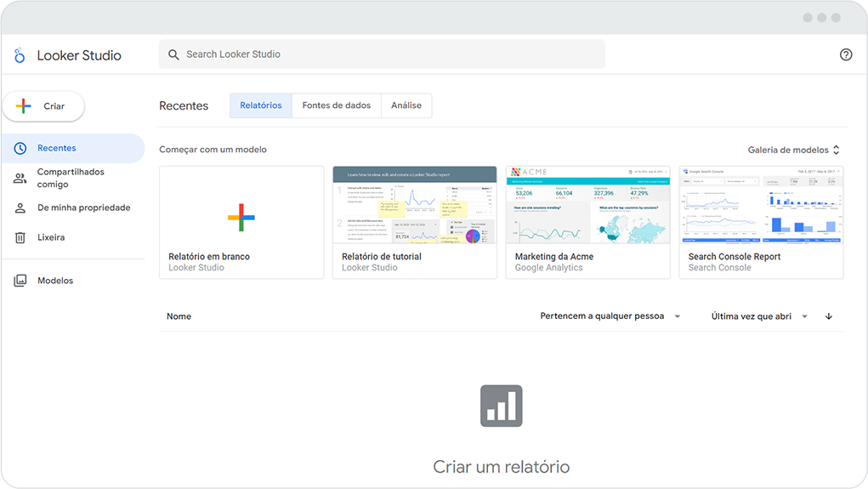The width and height of the screenshot is (868, 489).
Task: Click the Relatório de tutorial title text
Action: point(382,257)
